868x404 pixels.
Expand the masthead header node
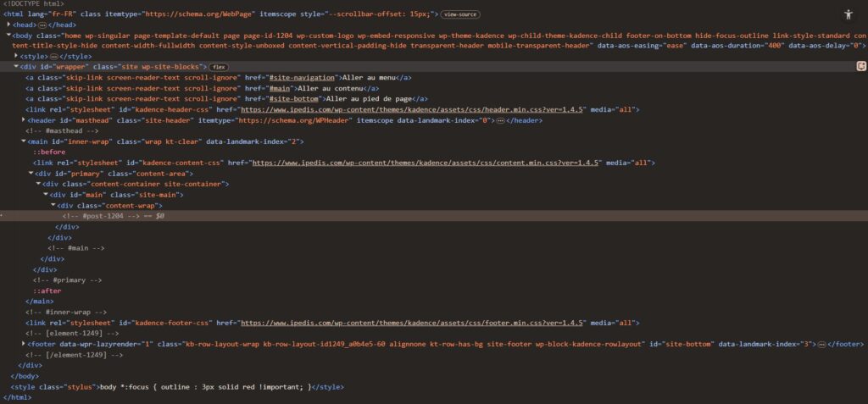click(23, 120)
